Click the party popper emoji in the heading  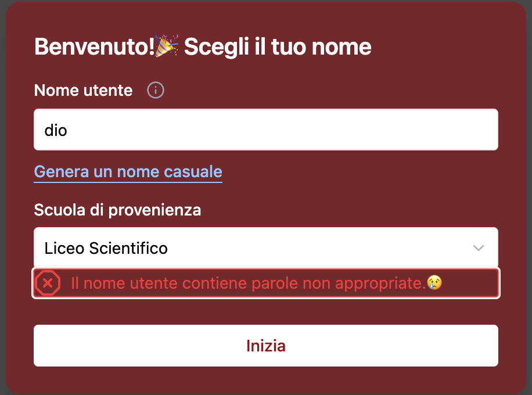click(x=167, y=46)
